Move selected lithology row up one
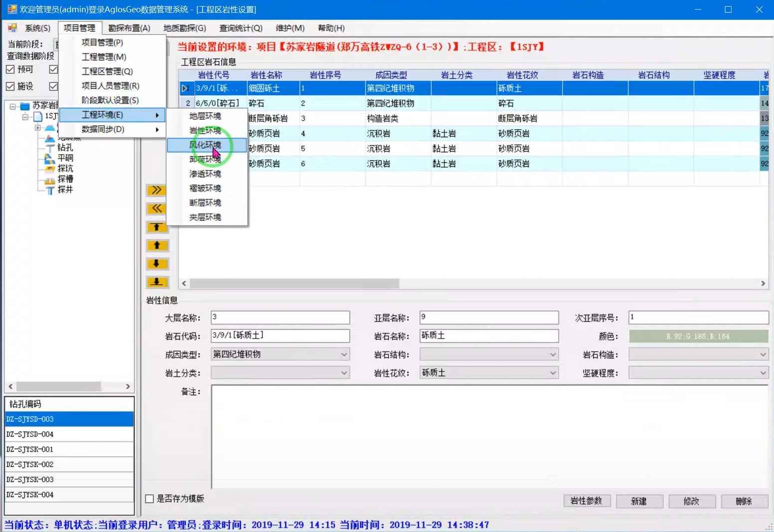The width and height of the screenshot is (774, 532). pyautogui.click(x=157, y=245)
